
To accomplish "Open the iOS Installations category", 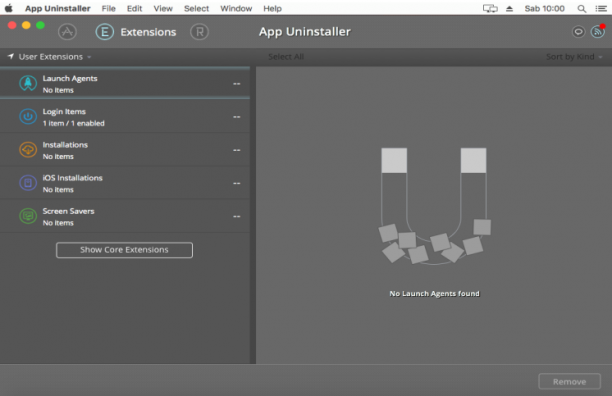I will [125, 183].
